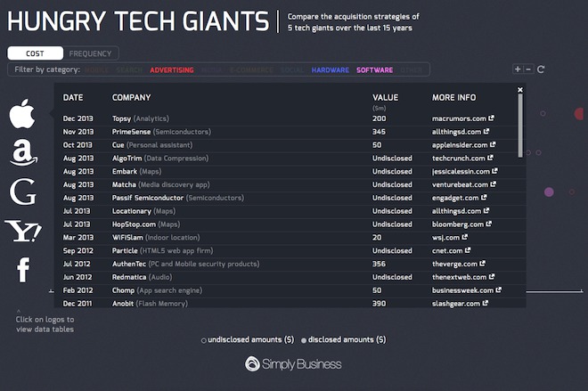Open the Apple logo data table
Image resolution: width=588 pixels, height=391 pixels.
[x=22, y=114]
